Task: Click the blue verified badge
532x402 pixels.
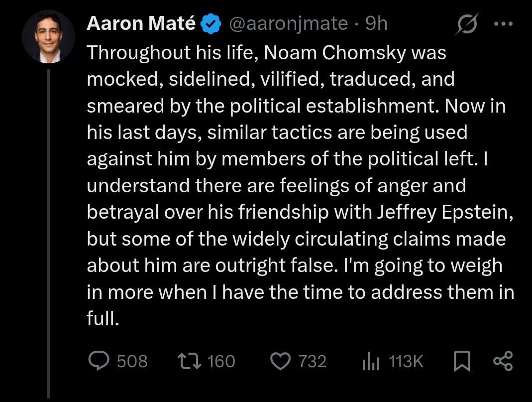Action: point(211,24)
